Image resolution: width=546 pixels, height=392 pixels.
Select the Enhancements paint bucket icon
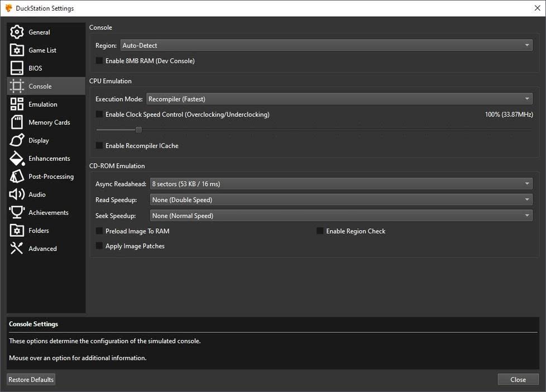(x=17, y=159)
